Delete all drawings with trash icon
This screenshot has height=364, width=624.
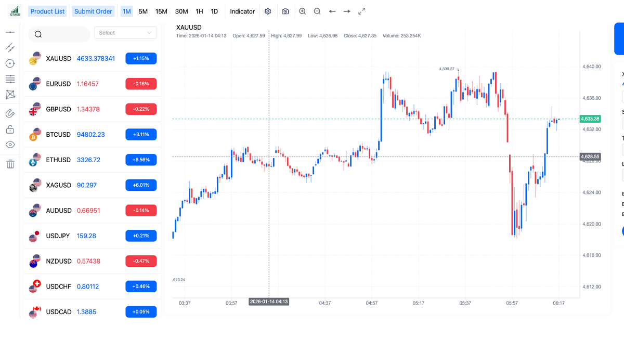coord(10,164)
